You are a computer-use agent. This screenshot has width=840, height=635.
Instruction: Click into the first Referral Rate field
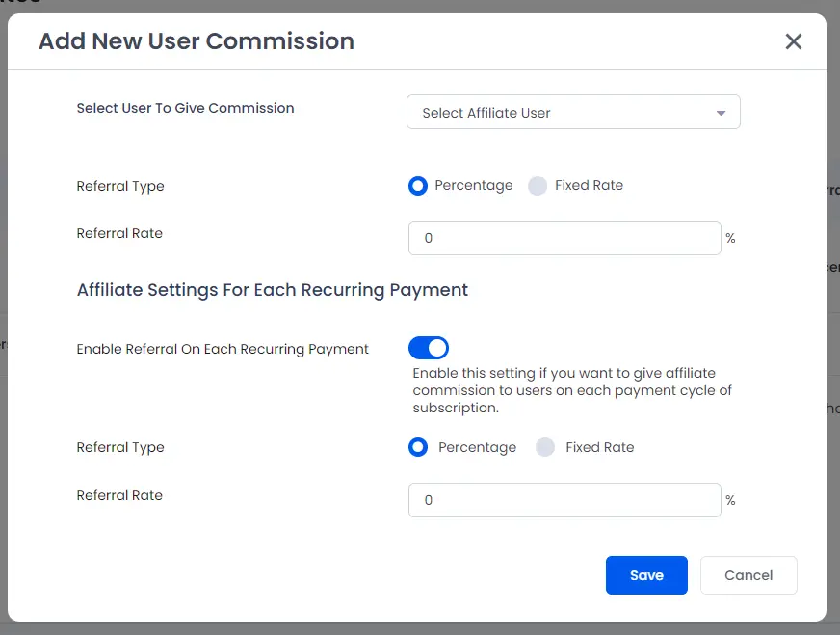coord(564,238)
